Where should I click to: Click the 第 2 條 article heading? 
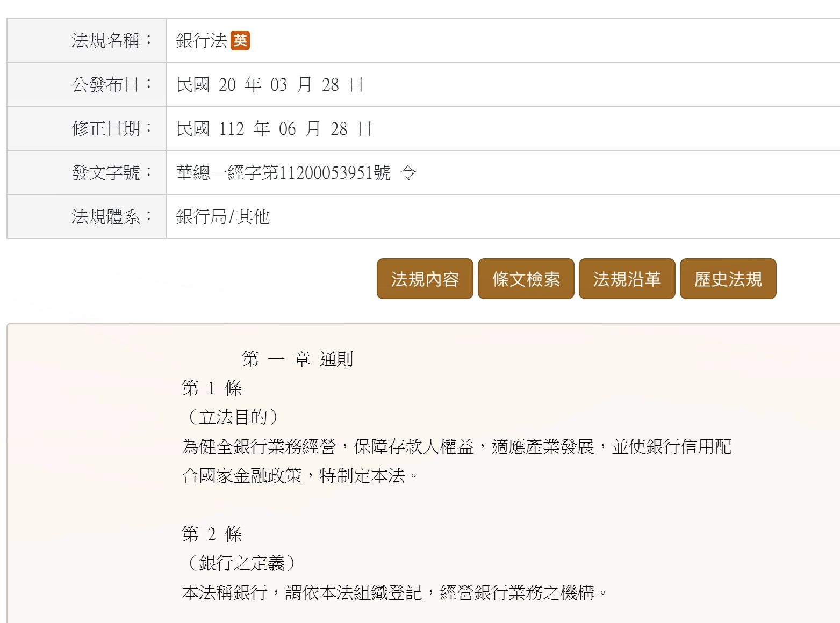(x=212, y=534)
